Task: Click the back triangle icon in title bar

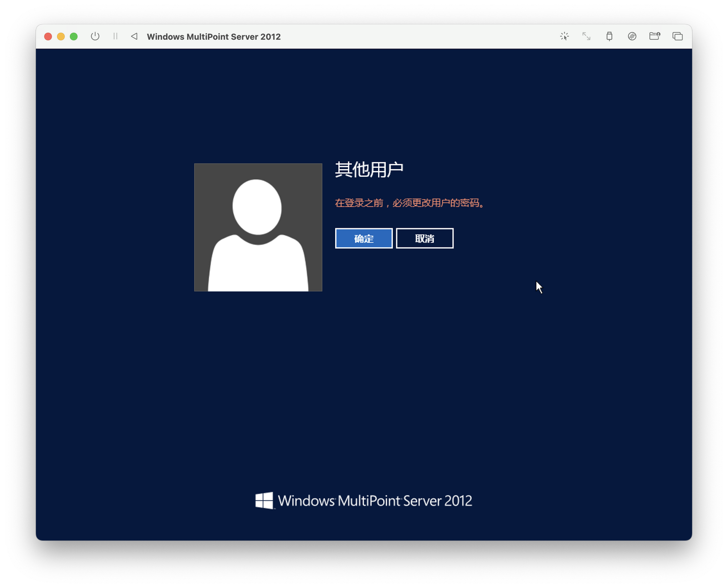Action: [134, 36]
